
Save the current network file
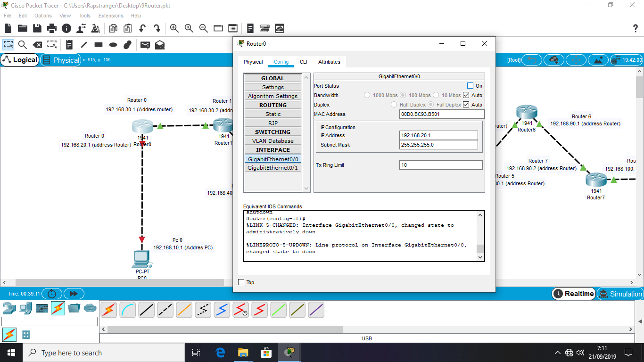[37, 28]
